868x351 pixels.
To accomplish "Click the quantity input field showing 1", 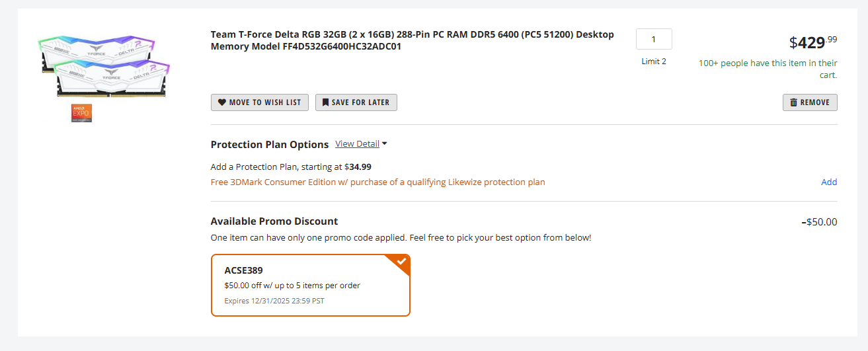I will (654, 39).
